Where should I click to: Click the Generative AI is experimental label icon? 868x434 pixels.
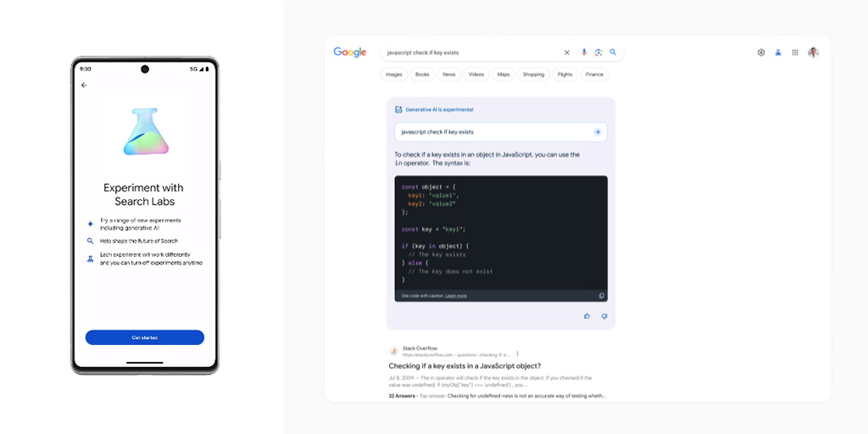point(398,109)
